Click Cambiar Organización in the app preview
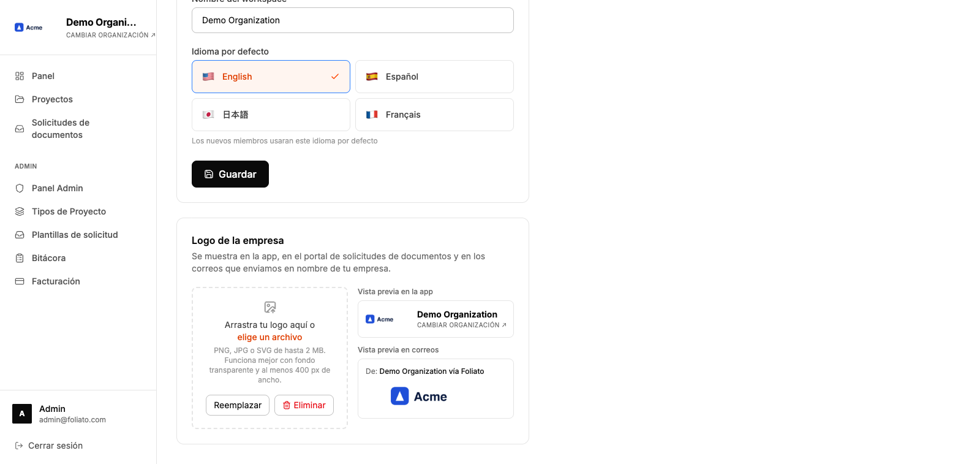Screen dimensions: 980x464 coord(462,325)
